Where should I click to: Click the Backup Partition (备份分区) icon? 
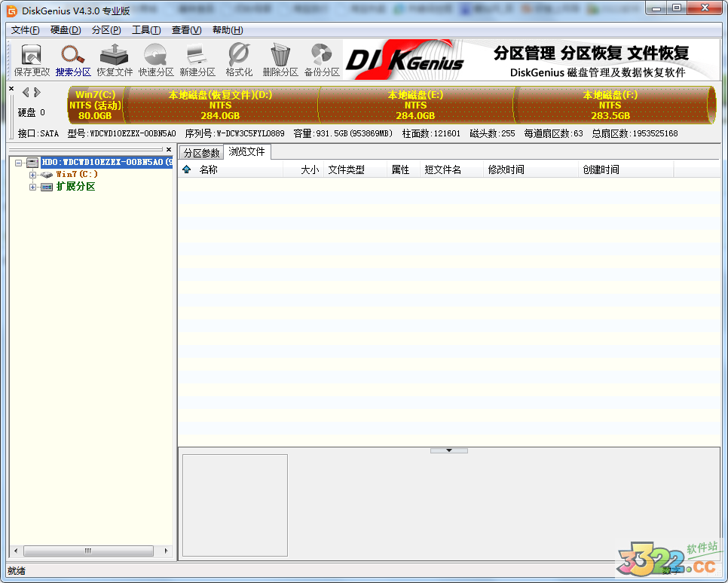(x=322, y=60)
